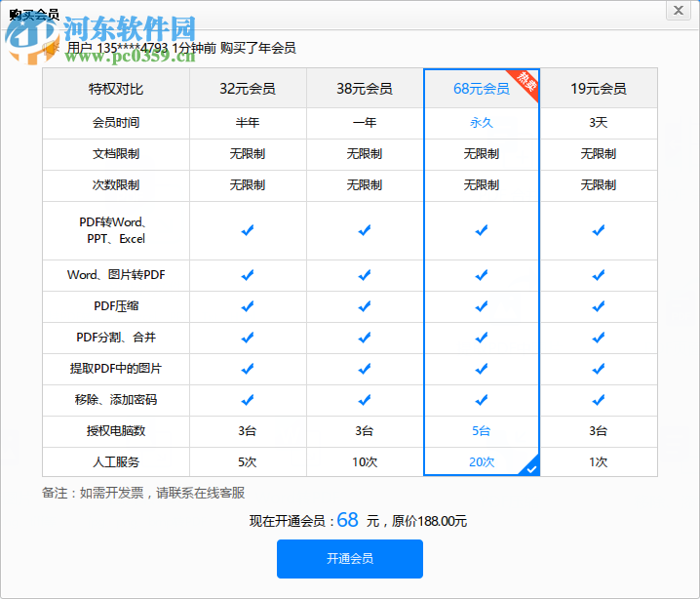Click the 开通会员 button

[350, 558]
